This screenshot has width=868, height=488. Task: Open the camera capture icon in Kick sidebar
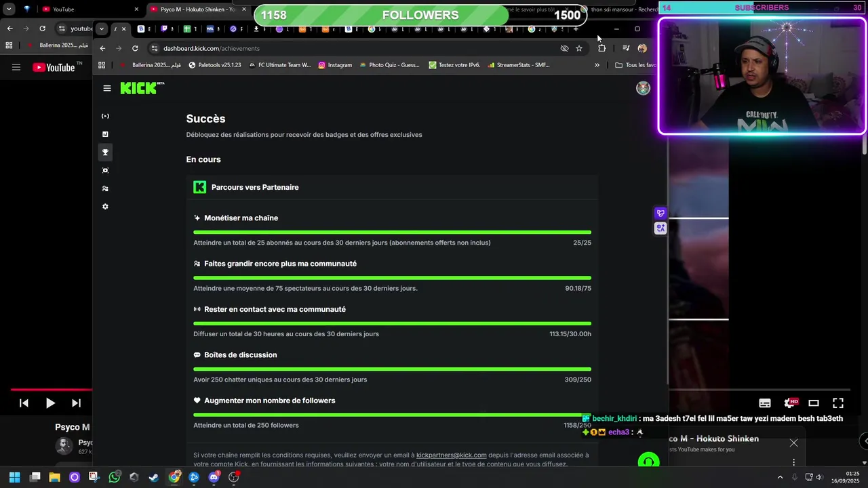[x=105, y=170]
